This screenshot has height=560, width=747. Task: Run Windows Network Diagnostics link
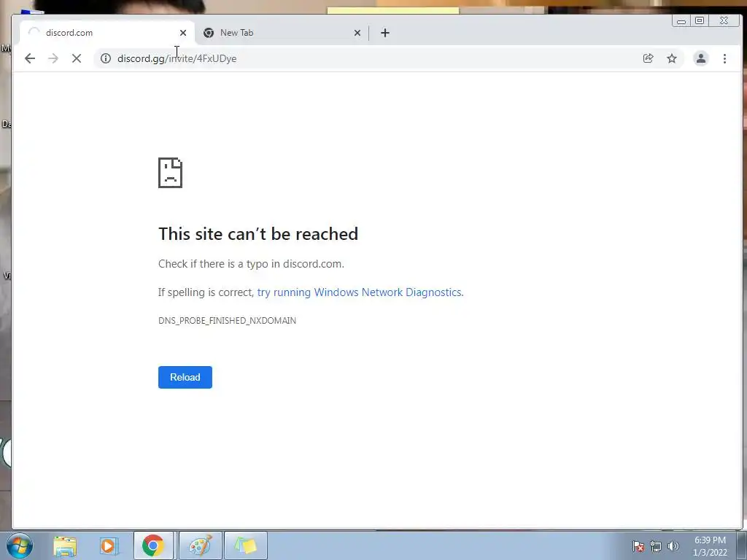(360, 292)
